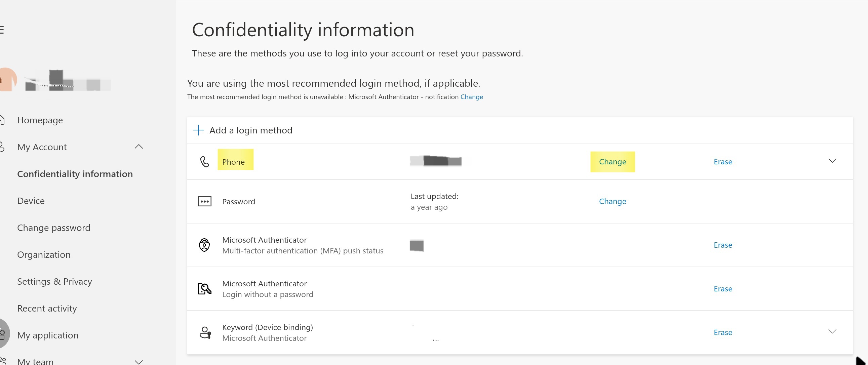868x365 pixels.
Task: Click the Confidentiality information page heading
Action: [303, 30]
